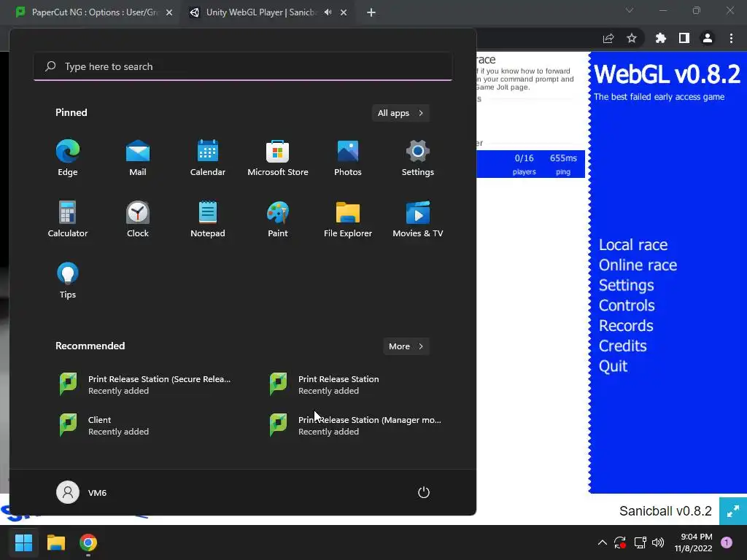Launch Notepad
The height and width of the screenshot is (560, 747).
pyautogui.click(x=208, y=219)
